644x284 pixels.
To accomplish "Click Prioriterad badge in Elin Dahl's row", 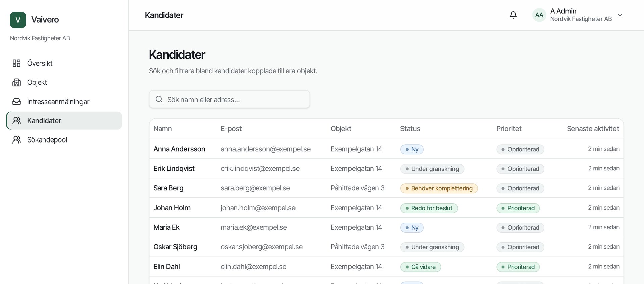I will (518, 267).
